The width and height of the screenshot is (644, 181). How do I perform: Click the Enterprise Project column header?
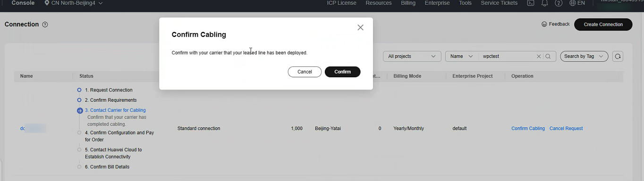[x=473, y=76]
